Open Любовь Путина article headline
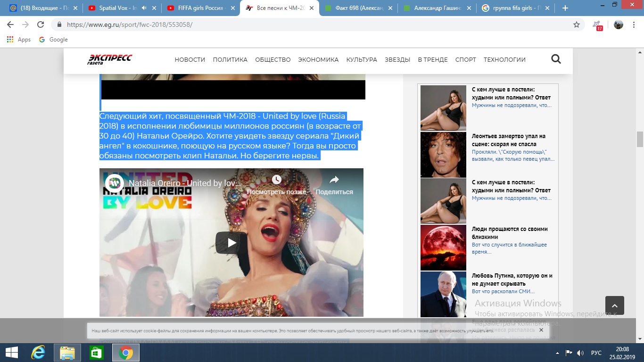The height and width of the screenshot is (362, 644). pos(512,280)
